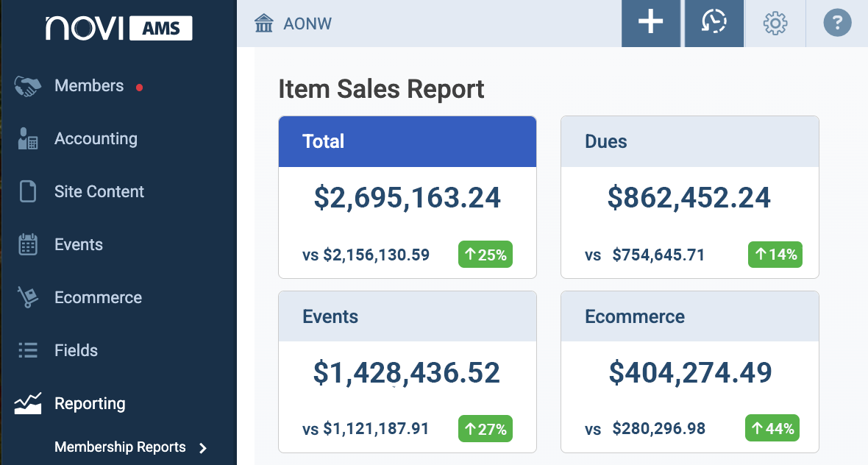Image resolution: width=868 pixels, height=465 pixels.
Task: Open the Members menu
Action: [89, 86]
